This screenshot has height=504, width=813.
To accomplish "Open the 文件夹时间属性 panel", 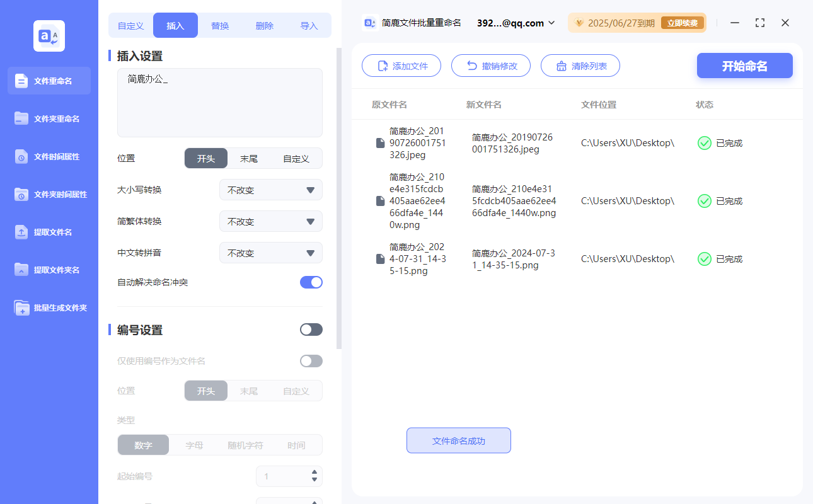I will tap(49, 194).
